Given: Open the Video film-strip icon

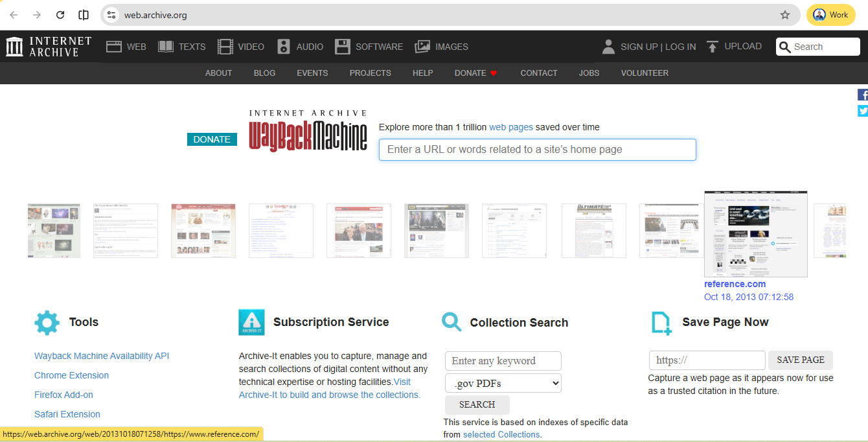Looking at the screenshot, I should pos(225,47).
